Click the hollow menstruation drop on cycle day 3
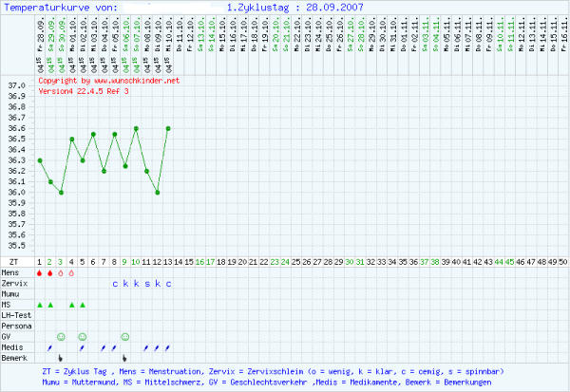The width and height of the screenshot is (570, 392). click(61, 272)
